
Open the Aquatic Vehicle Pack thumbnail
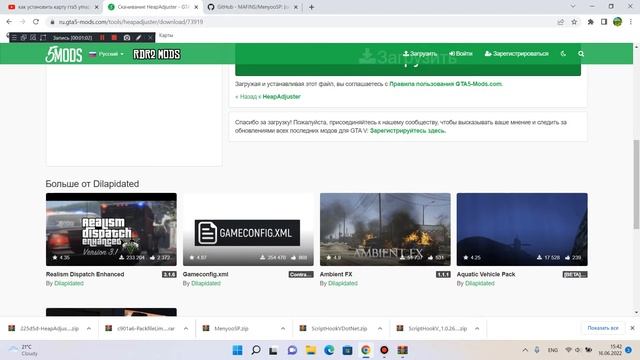522,229
